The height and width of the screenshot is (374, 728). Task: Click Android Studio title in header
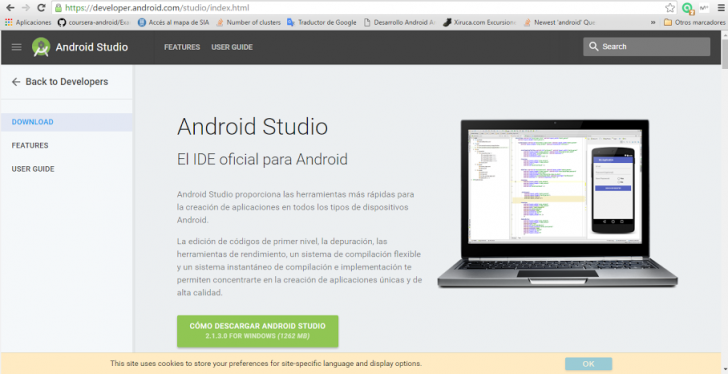click(x=91, y=47)
